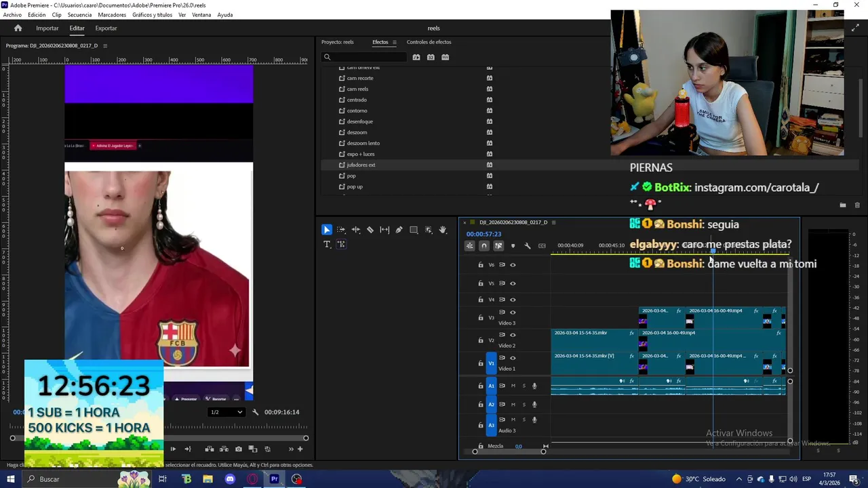
Task: Select the Selection tool arrow
Action: pyautogui.click(x=327, y=230)
